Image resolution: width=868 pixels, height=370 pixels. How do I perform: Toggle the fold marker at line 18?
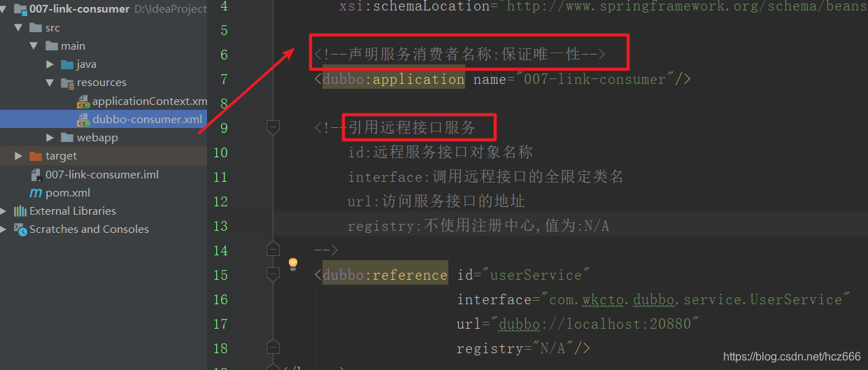click(x=273, y=348)
